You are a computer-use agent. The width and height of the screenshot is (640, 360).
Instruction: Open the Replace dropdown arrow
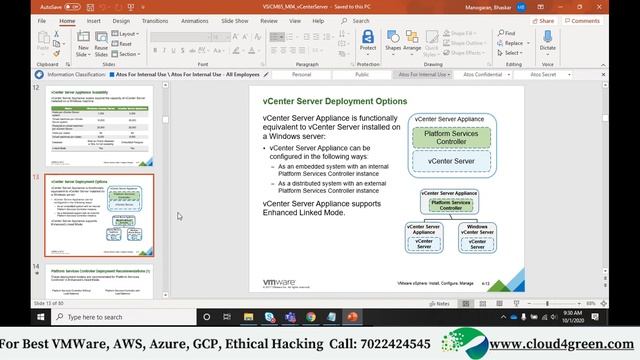(529, 43)
